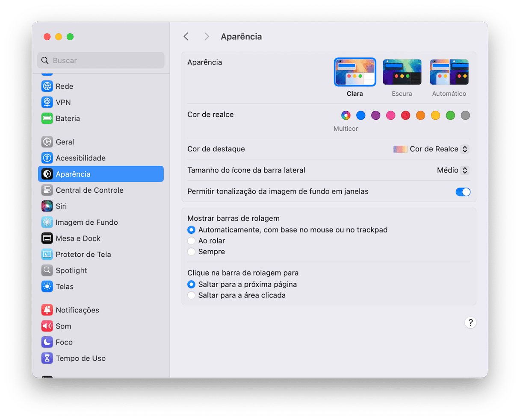Pick the red accent color swatch
The width and height of the screenshot is (520, 420).
[x=406, y=115]
